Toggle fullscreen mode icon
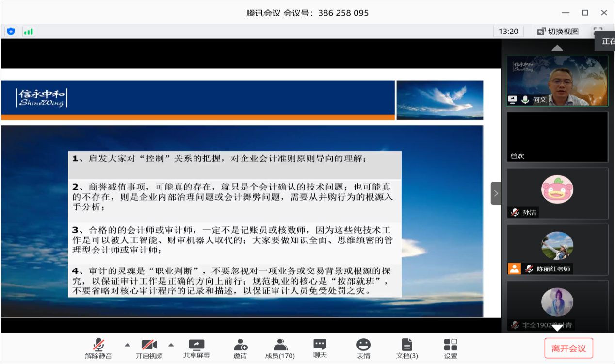 (598, 31)
